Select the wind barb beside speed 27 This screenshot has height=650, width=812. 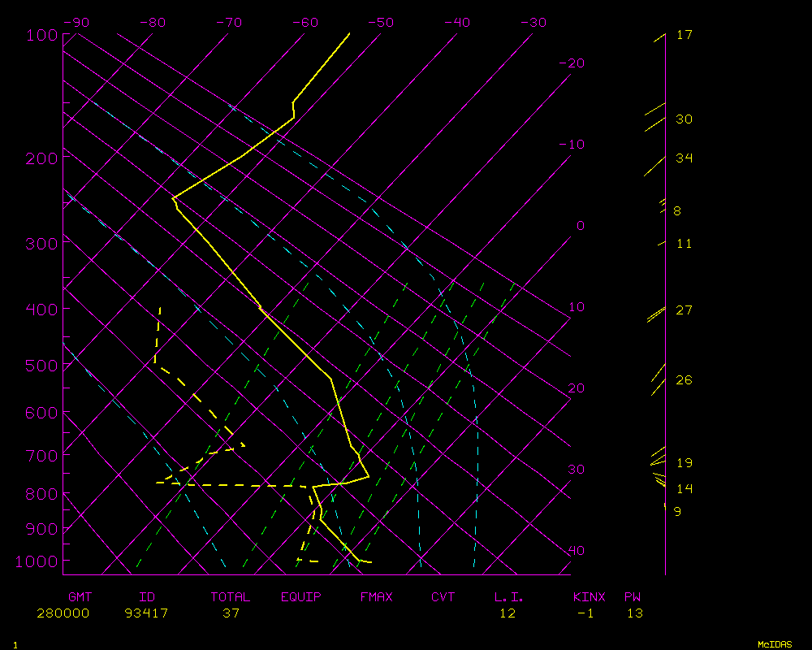click(656, 315)
